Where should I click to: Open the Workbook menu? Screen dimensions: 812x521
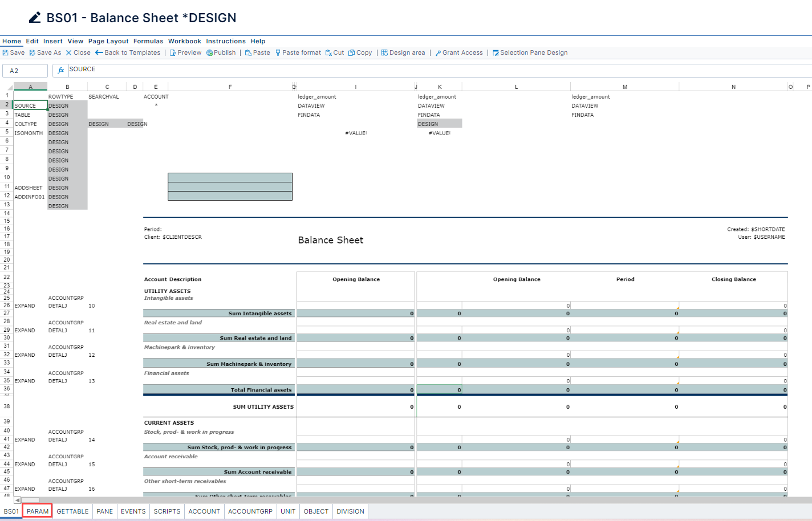click(x=185, y=40)
